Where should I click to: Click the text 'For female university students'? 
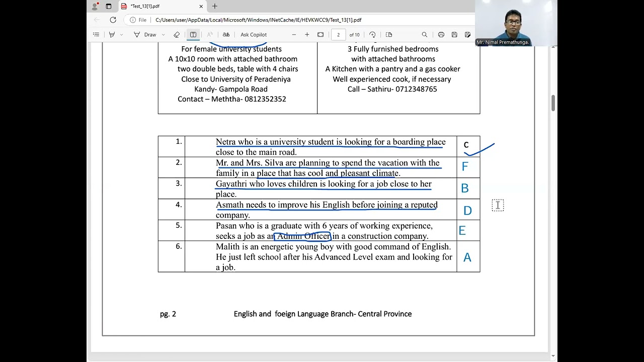(x=231, y=49)
